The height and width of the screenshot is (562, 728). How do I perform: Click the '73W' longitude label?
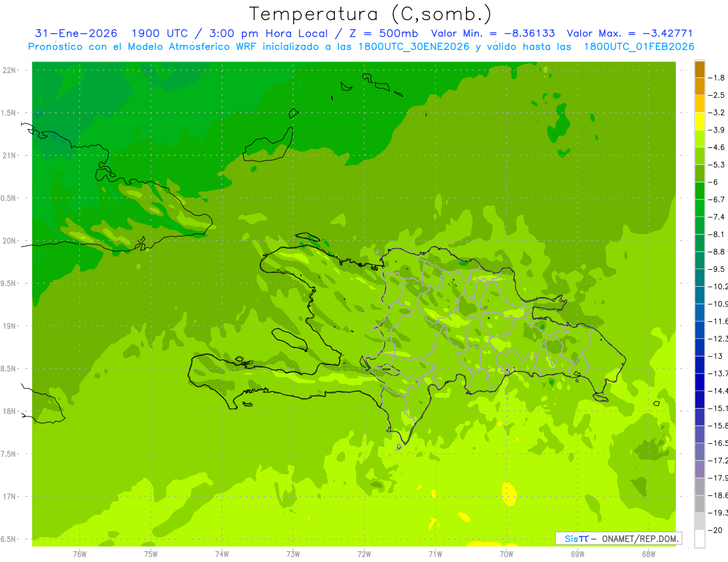coord(293,554)
